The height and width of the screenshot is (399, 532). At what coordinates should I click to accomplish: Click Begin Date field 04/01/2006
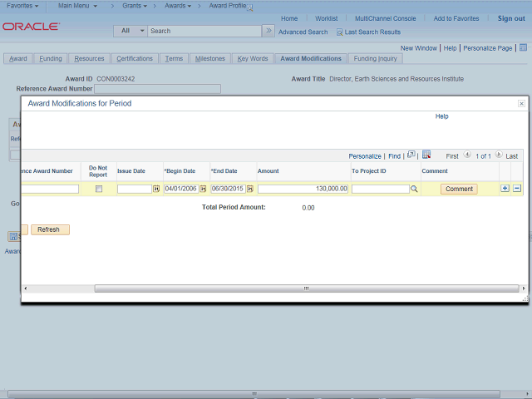(181, 189)
